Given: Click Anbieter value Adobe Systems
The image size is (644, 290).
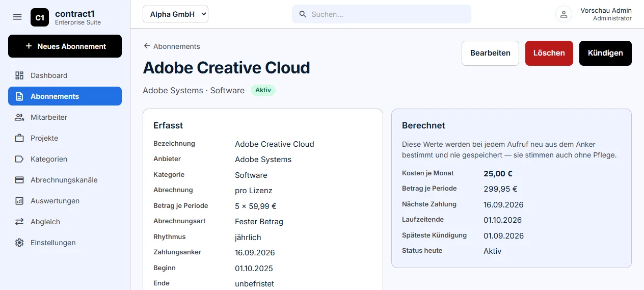Looking at the screenshot, I should click(x=263, y=160).
